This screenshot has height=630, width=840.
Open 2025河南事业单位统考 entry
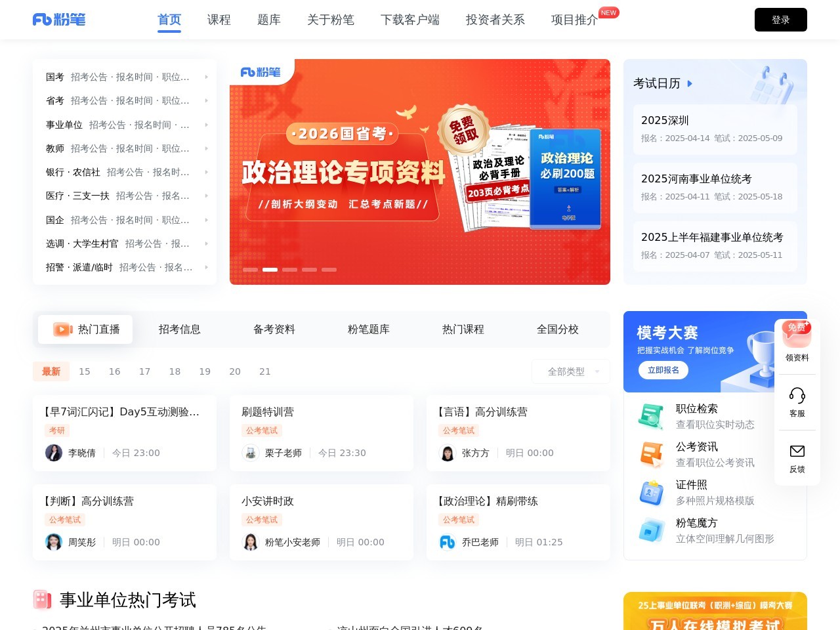pos(715,188)
